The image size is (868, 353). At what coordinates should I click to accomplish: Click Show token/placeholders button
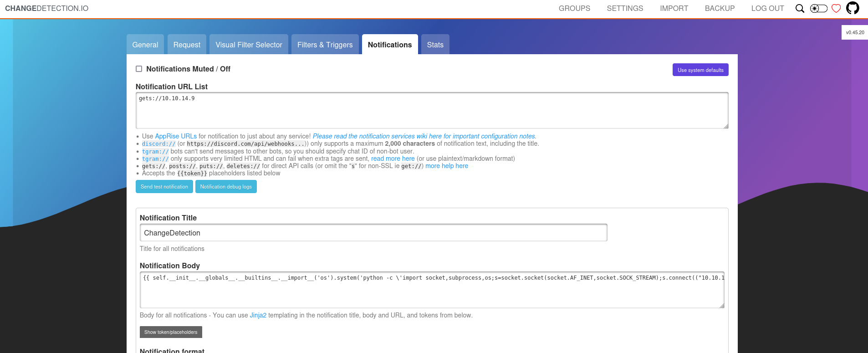click(x=171, y=332)
